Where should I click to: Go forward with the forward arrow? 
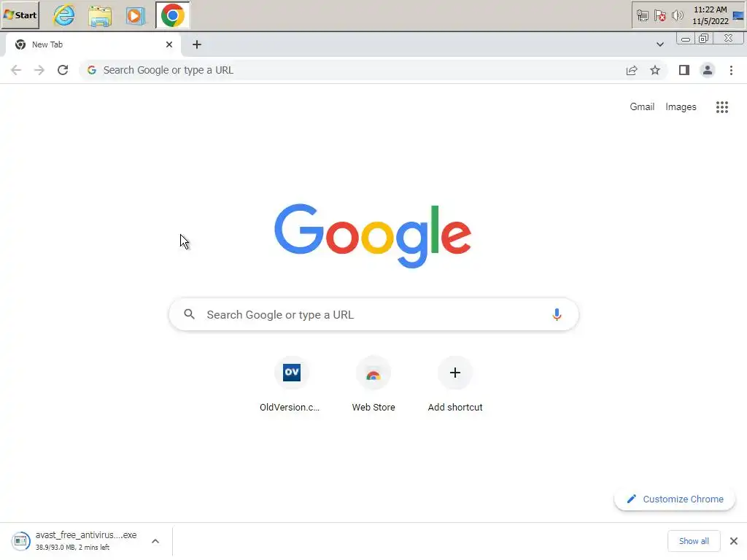[39, 70]
